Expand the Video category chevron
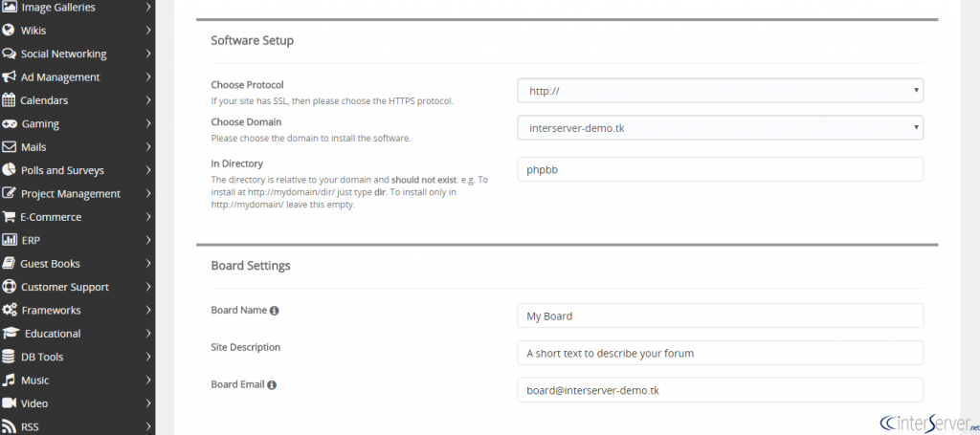 [x=148, y=403]
